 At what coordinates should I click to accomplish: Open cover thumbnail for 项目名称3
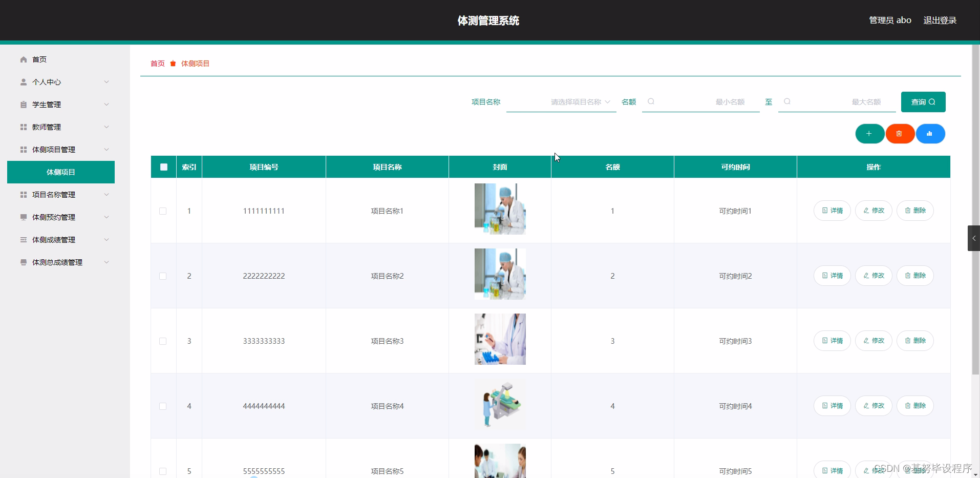coord(500,339)
